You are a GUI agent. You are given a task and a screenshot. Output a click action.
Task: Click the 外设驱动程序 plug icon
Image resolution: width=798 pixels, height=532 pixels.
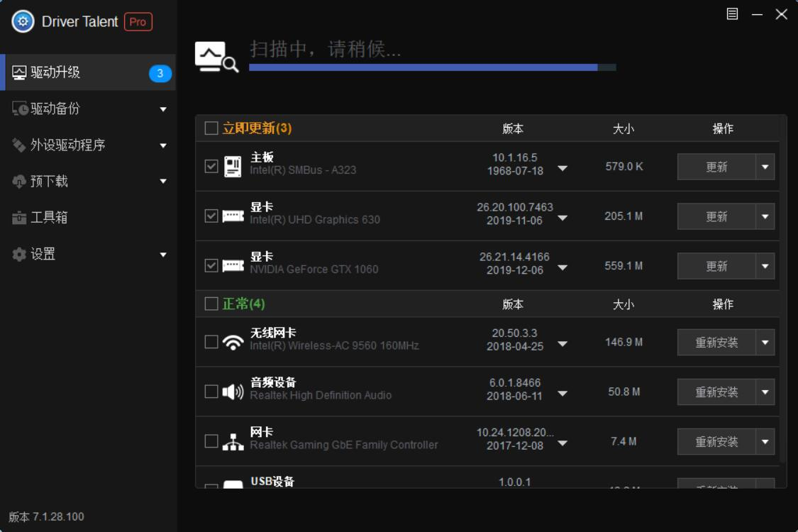pos(19,145)
